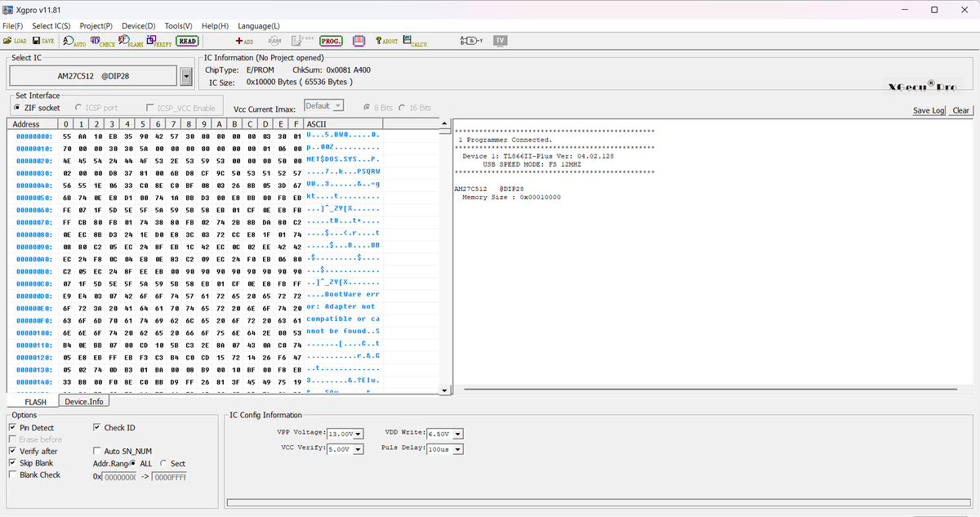This screenshot has width=980, height=517.
Task: Click the ASCII text 'compatible or ca'
Action: (x=343, y=319)
